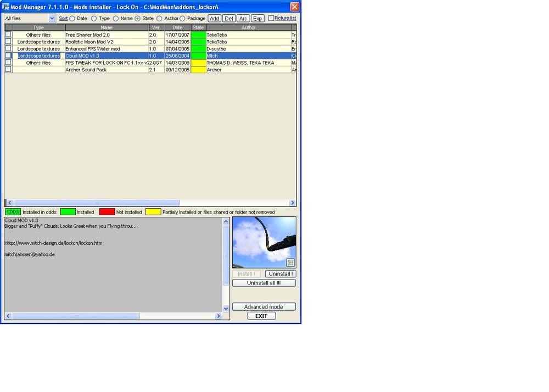
Task: Click the mitchjanssen@yahoo.de email text
Action: [x=30, y=254]
